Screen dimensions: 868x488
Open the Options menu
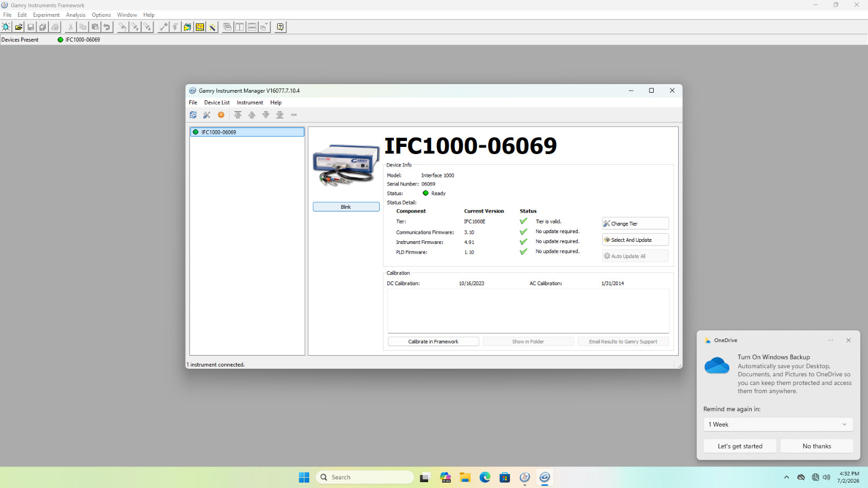[101, 15]
